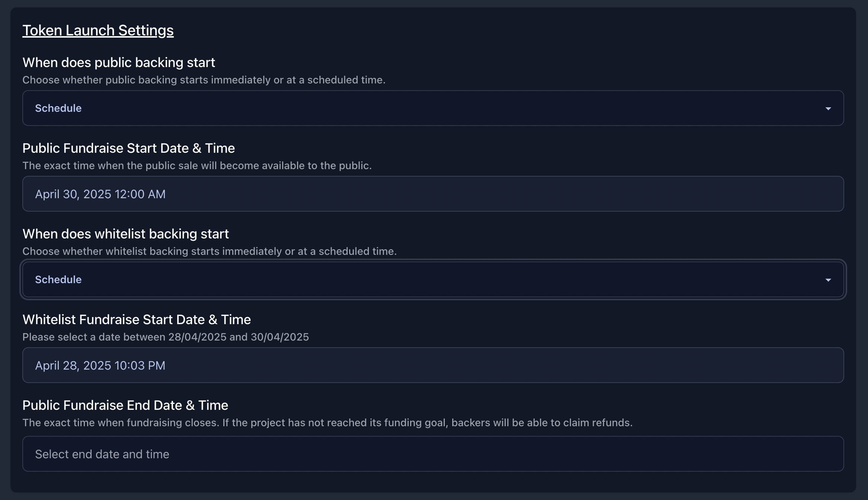868x500 pixels.
Task: Click the date range hint between 28/04/2025 and 30/04/2025
Action: click(x=166, y=336)
